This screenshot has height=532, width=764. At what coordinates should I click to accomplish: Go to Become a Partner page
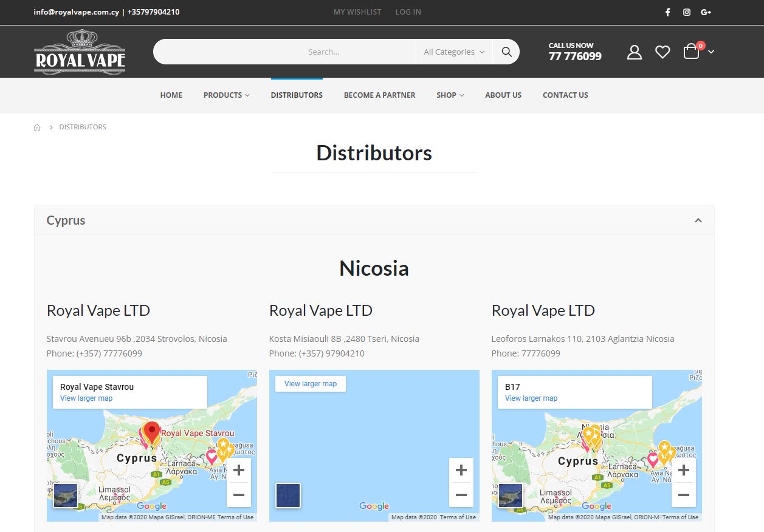pos(379,95)
